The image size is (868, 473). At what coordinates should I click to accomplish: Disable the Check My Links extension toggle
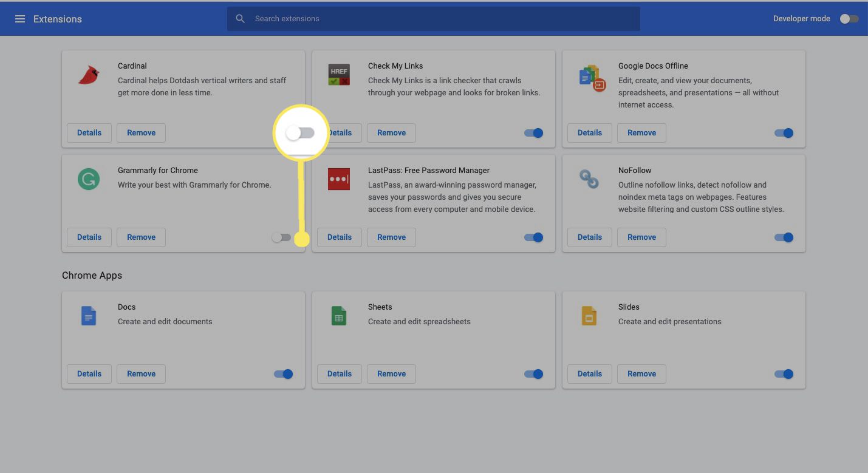coord(534,133)
